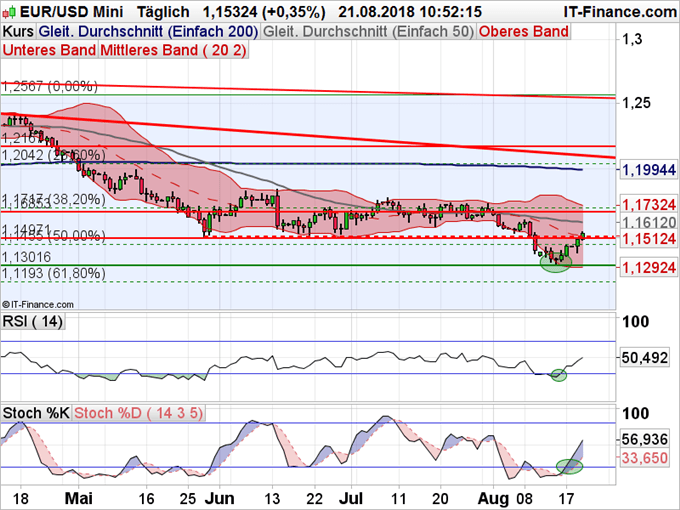The height and width of the screenshot is (510, 680).
Task: Click the 1,17324 upper band price tag
Action: pyautogui.click(x=648, y=205)
